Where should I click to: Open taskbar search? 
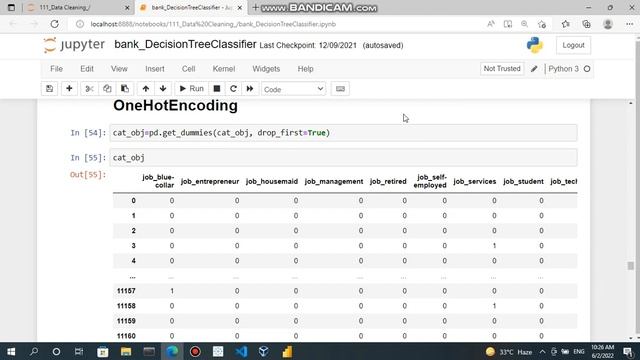coord(34,351)
